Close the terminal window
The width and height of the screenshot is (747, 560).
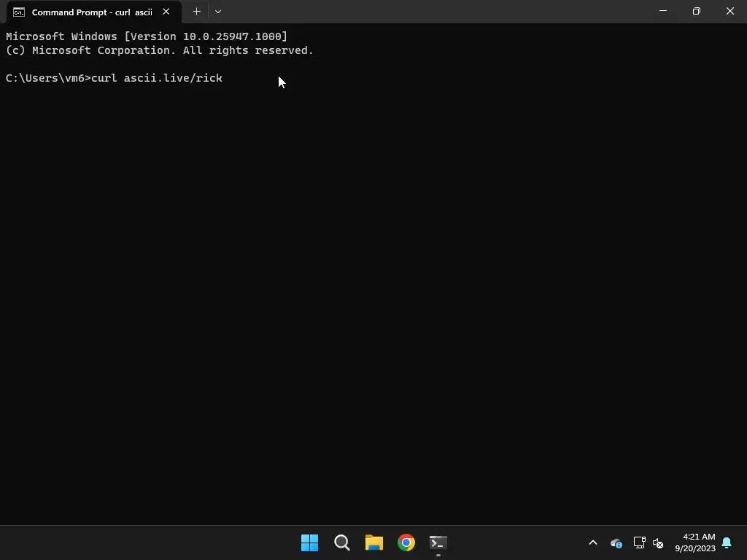[x=729, y=11]
